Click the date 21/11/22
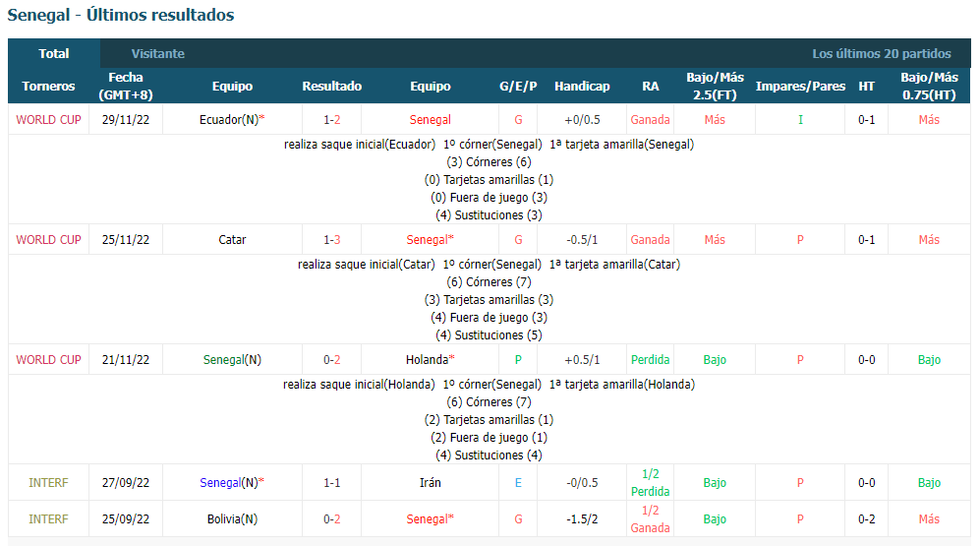The height and width of the screenshot is (546, 980). tap(126, 360)
